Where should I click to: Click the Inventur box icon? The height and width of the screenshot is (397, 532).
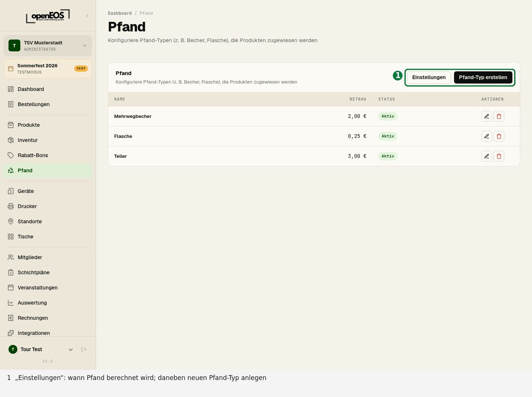click(11, 140)
